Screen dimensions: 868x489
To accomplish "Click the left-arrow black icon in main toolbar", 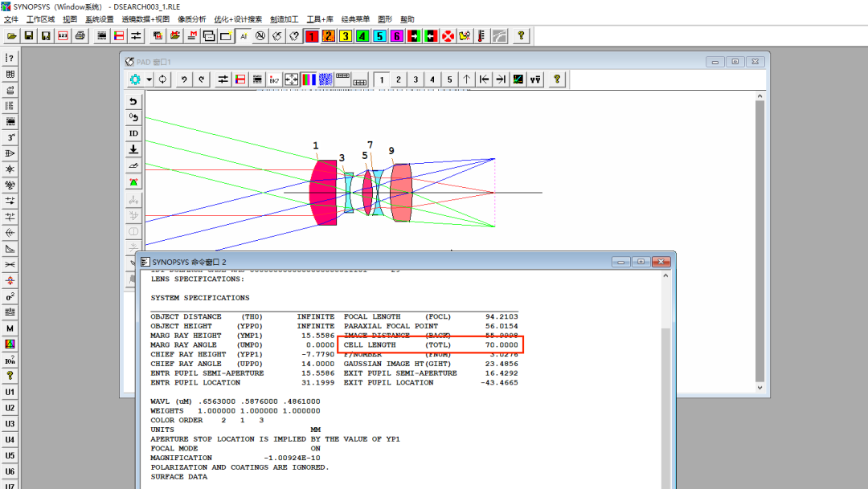I will pos(431,36).
